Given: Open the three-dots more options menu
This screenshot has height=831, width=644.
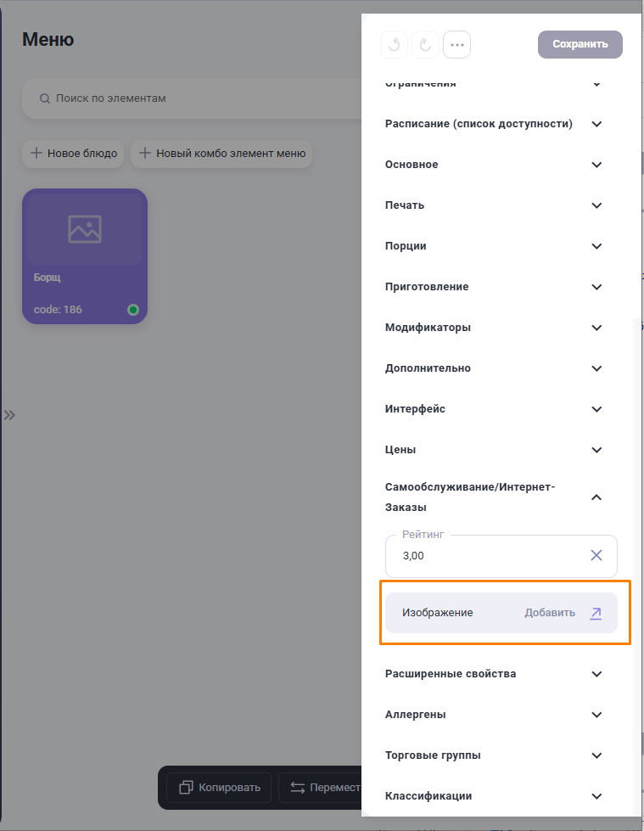Looking at the screenshot, I should pyautogui.click(x=456, y=45).
